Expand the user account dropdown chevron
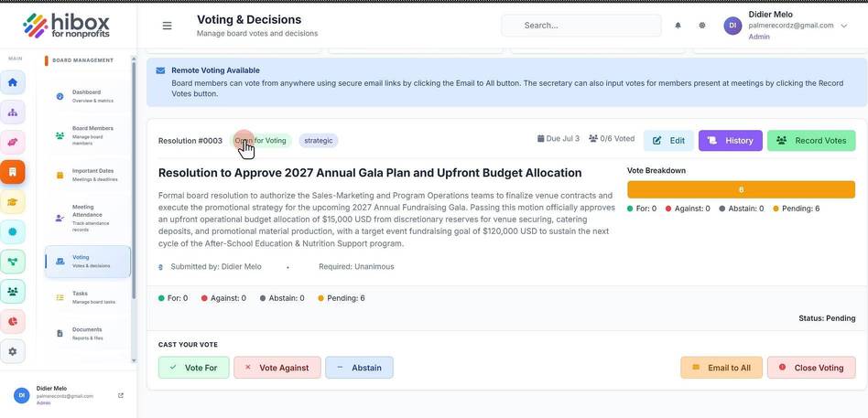868x418 pixels. coord(843,26)
